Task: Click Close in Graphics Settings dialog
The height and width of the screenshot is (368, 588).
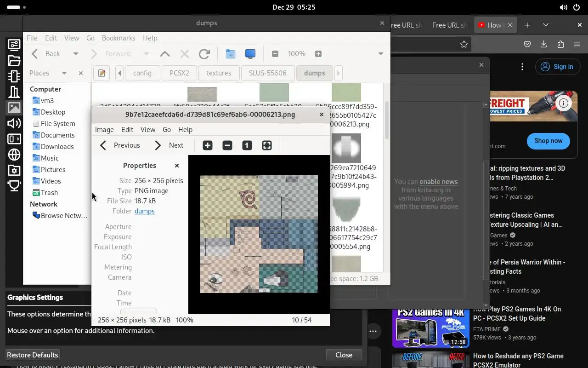Action: point(344,355)
